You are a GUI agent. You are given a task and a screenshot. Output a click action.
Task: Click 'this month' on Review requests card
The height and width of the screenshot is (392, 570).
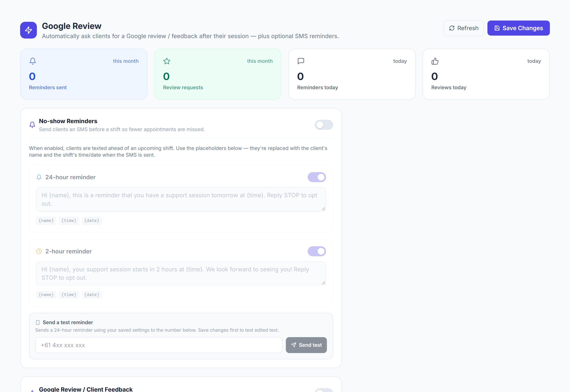[x=260, y=61]
